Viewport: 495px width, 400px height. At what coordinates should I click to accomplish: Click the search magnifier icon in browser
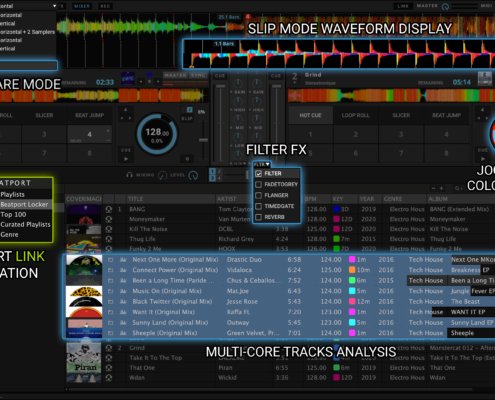click(x=457, y=189)
